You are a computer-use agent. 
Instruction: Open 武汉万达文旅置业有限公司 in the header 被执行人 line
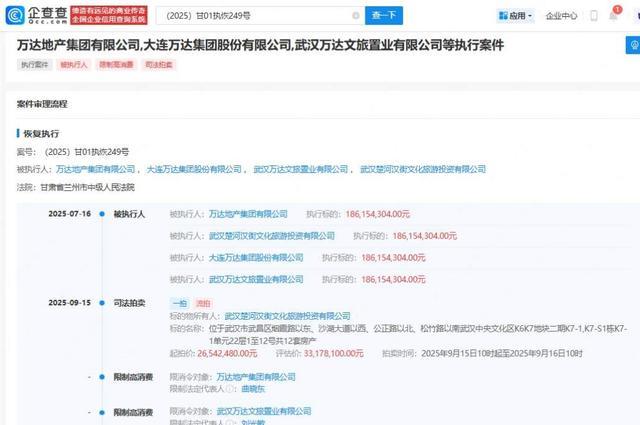(x=300, y=169)
